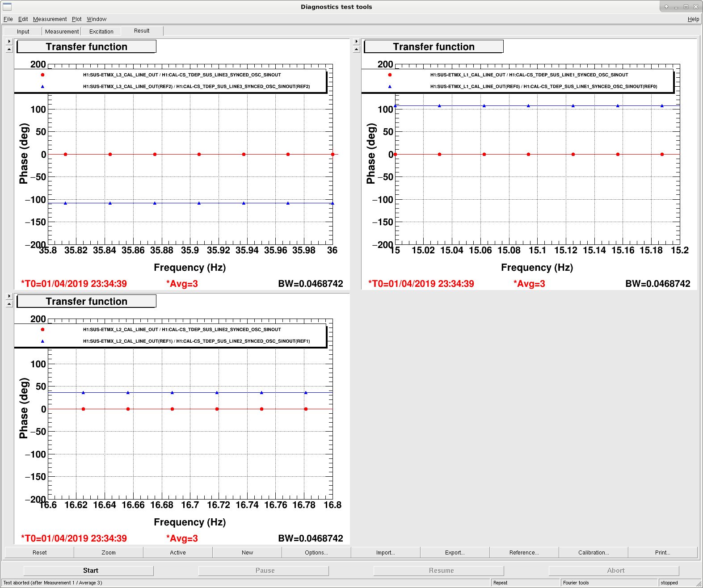Select the H1:SUS-ETMX_L1_CAL_LINE_OUT(REF0) legend entry
The width and height of the screenshot is (703, 588).
(543, 87)
